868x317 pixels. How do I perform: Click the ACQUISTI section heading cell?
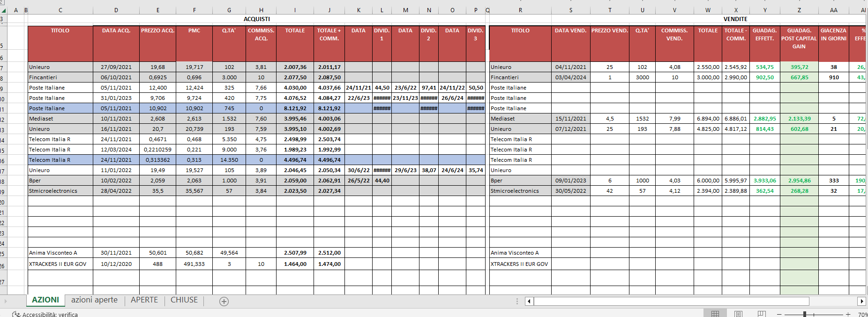(257, 19)
